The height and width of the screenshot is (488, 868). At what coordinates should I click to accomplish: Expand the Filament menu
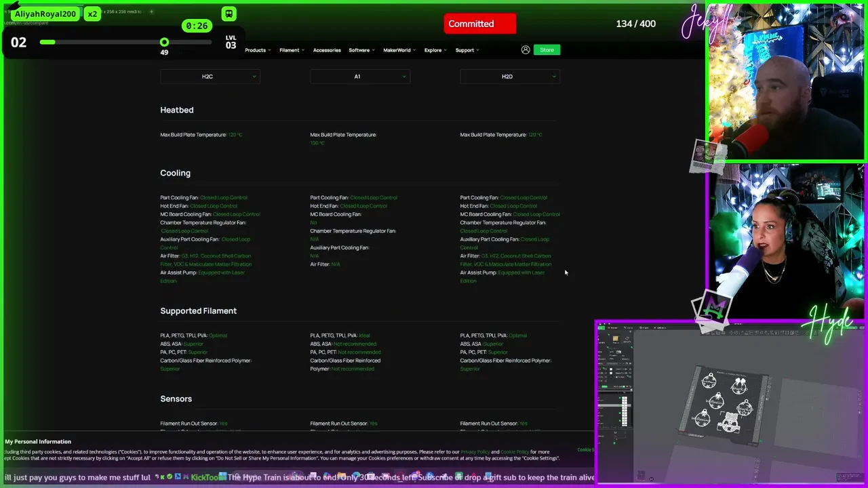tap(292, 50)
